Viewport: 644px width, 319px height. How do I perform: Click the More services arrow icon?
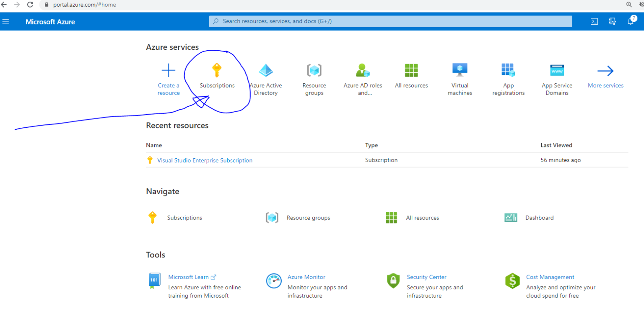click(605, 71)
